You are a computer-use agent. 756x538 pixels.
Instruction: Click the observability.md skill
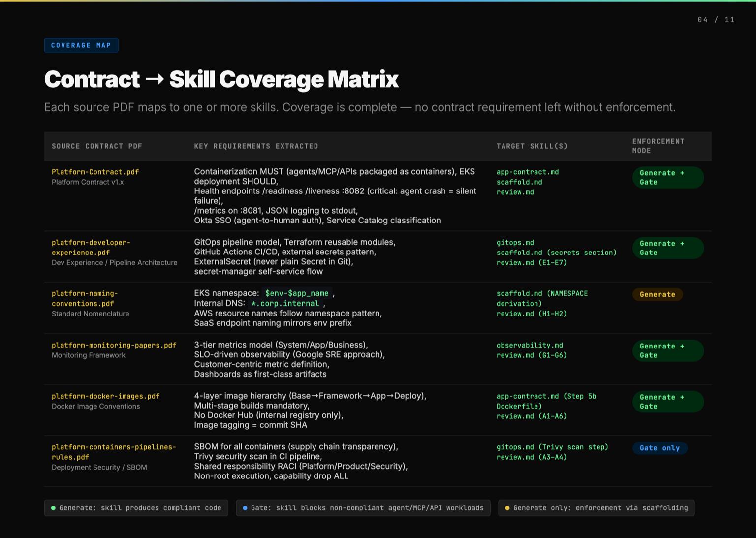(530, 345)
